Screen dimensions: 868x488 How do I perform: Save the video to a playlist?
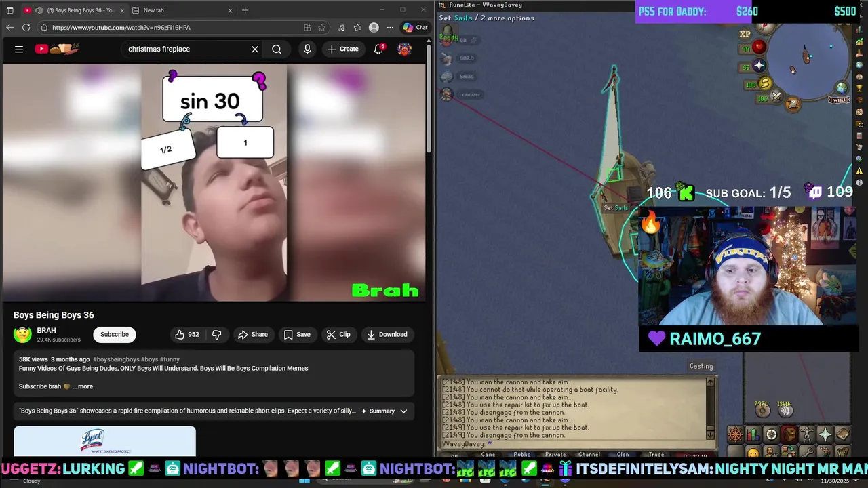[x=297, y=334]
